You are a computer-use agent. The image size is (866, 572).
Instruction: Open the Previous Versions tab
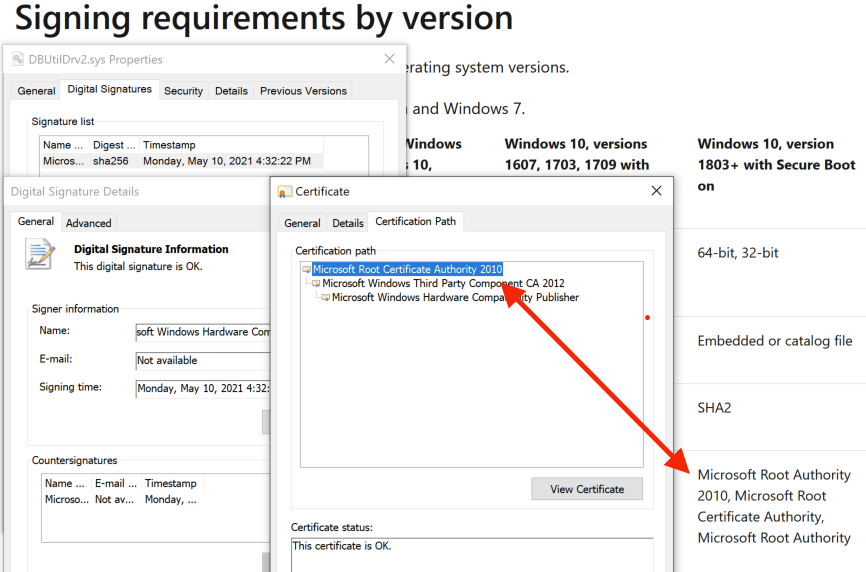click(x=303, y=91)
